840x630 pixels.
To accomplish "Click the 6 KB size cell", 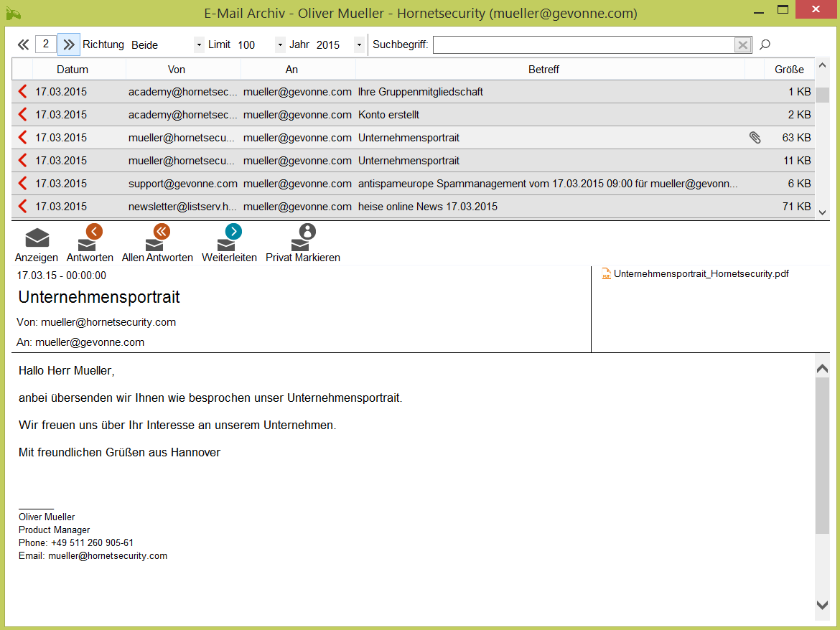I will [799, 184].
